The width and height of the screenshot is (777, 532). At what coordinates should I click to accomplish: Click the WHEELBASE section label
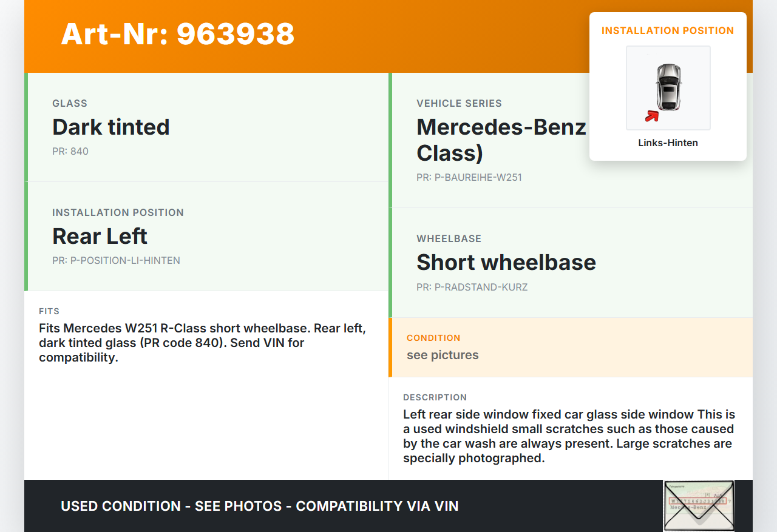(449, 239)
